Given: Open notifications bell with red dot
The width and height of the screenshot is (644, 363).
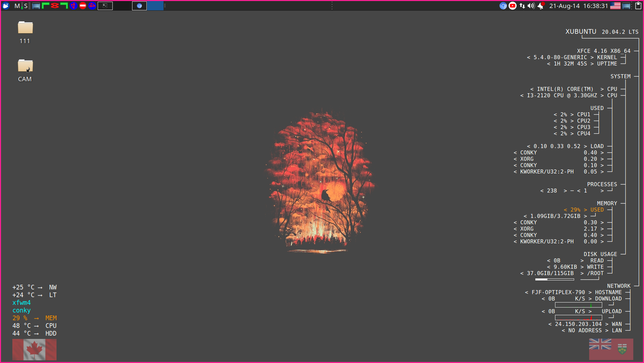Looking at the screenshot, I should pyautogui.click(x=541, y=6).
